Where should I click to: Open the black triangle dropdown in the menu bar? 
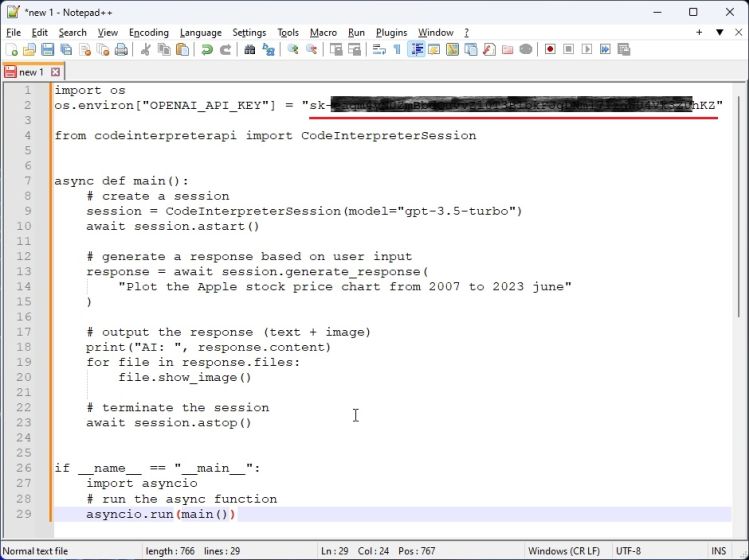coord(719,32)
